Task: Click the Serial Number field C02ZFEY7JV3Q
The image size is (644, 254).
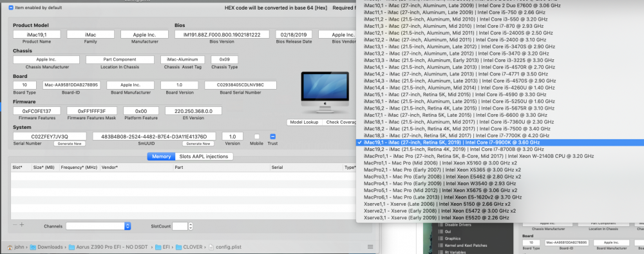Action: tap(50, 136)
